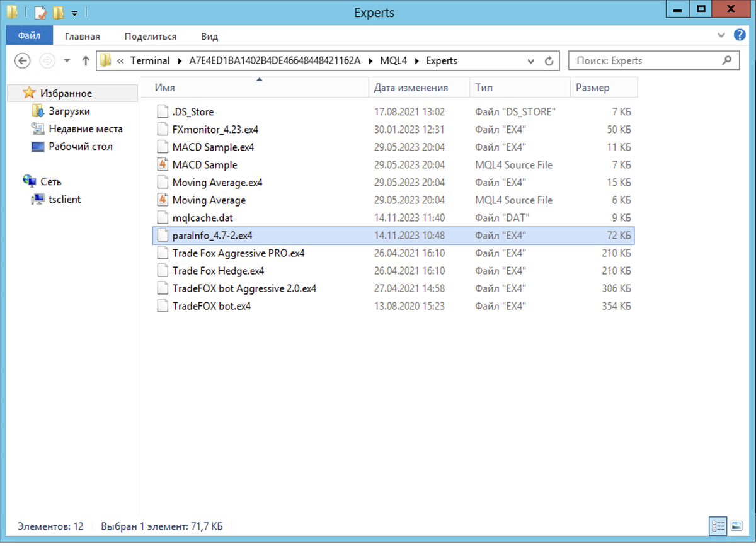Select the paraInfo_4.7-2.ex4 file icon

click(163, 236)
